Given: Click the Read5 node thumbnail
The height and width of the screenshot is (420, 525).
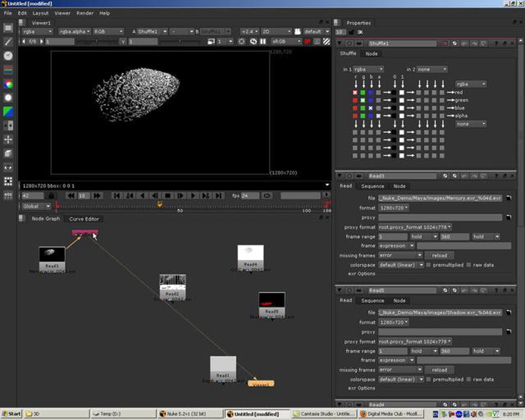Looking at the screenshot, I should [272, 300].
